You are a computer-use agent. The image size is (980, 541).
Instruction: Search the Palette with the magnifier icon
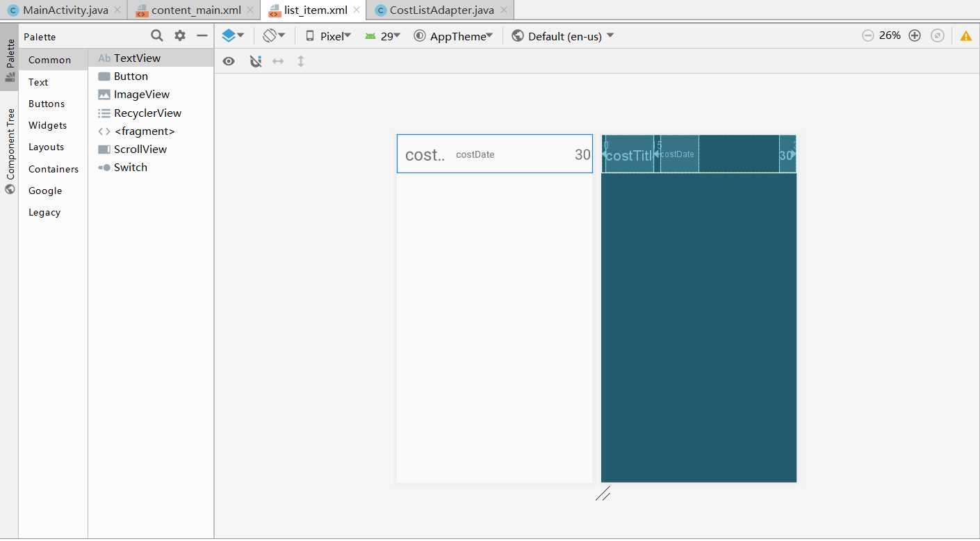click(157, 36)
